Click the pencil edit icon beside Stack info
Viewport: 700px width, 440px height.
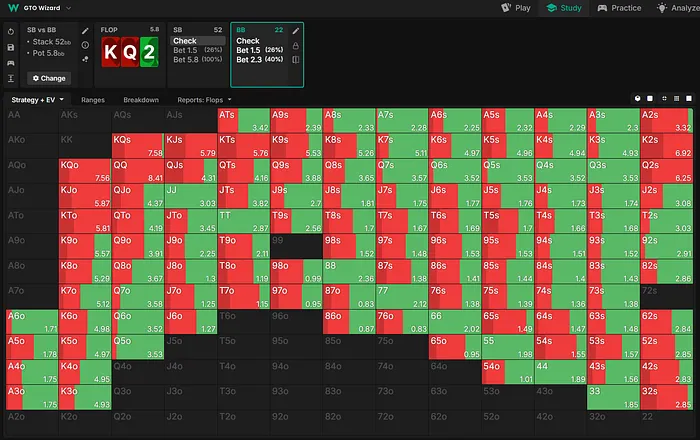tap(85, 31)
